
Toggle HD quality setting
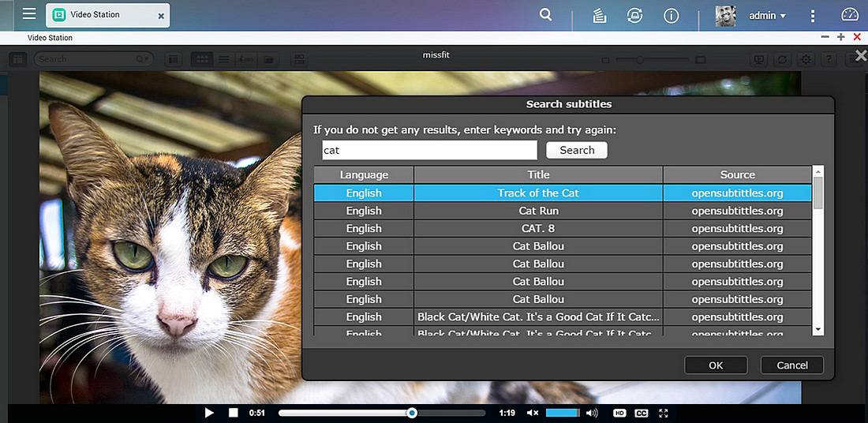coord(619,413)
